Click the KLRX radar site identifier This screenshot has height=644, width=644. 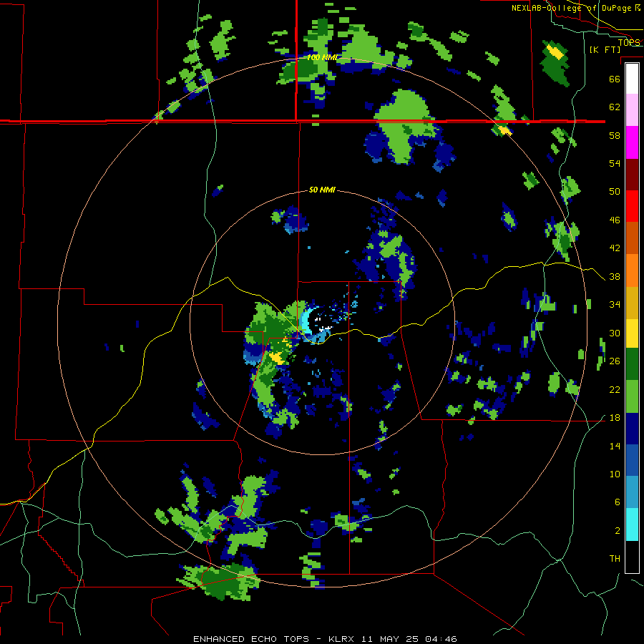343,639
